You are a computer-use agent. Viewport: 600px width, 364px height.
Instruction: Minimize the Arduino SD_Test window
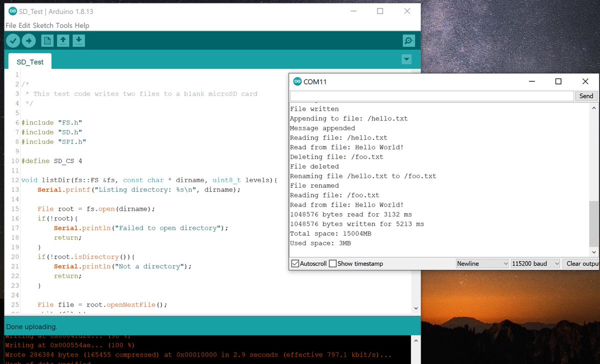[x=353, y=11]
